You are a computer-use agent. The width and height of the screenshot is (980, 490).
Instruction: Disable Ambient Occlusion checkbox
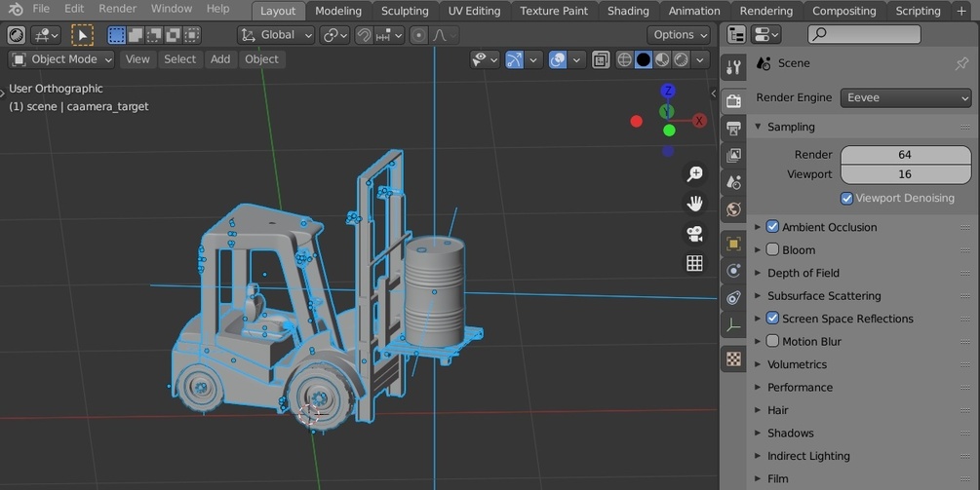point(772,227)
